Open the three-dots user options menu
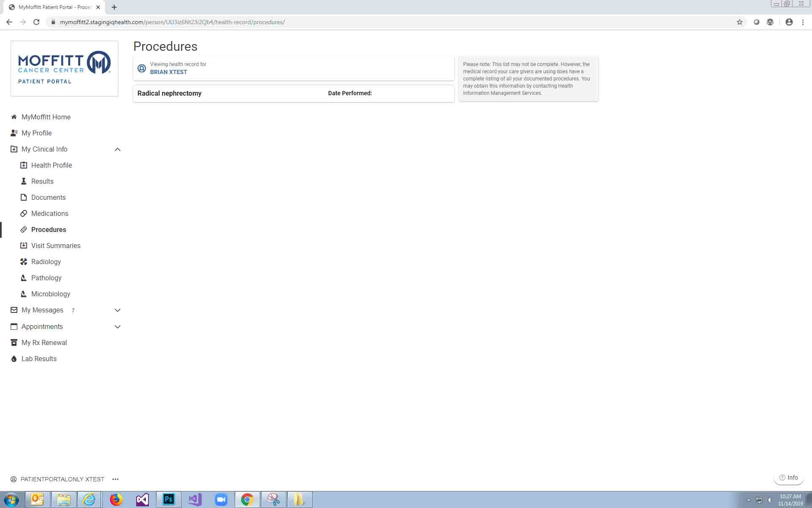Image resolution: width=812 pixels, height=508 pixels. [x=115, y=479]
